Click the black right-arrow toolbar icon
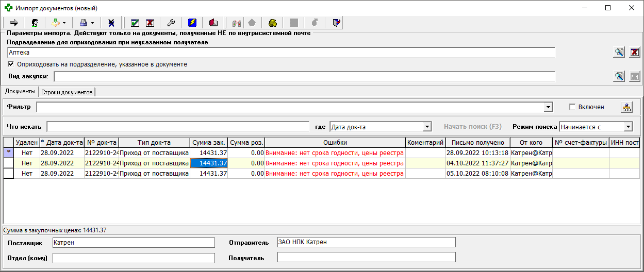The image size is (644, 272). [x=14, y=23]
